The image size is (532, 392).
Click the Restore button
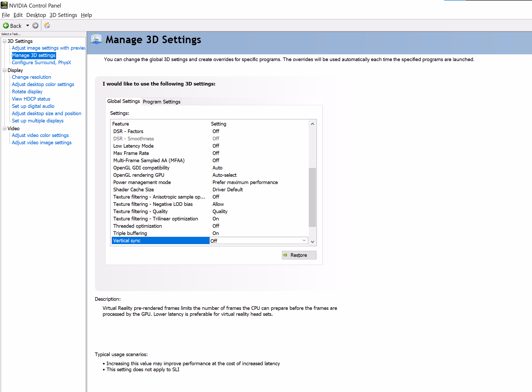click(x=299, y=255)
